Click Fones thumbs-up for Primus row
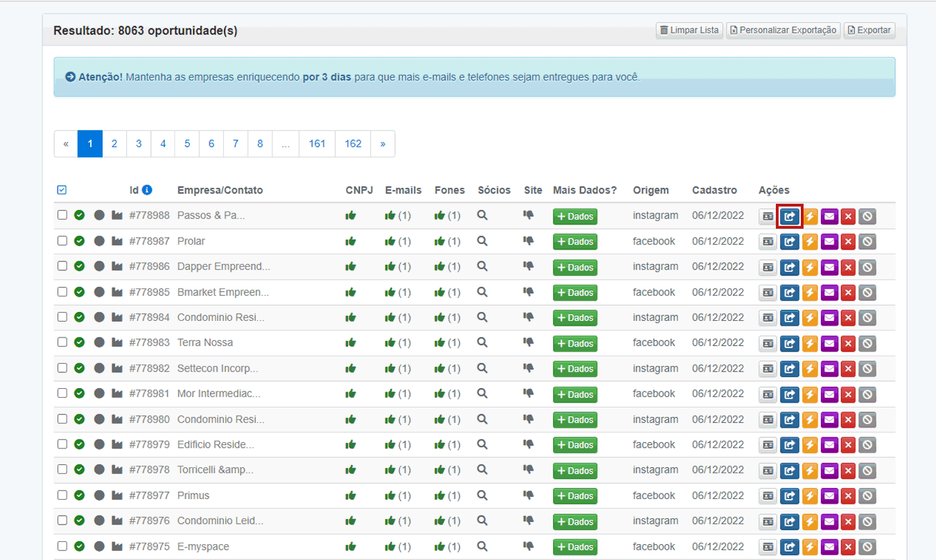Viewport: 936px width, 560px height. click(440, 496)
